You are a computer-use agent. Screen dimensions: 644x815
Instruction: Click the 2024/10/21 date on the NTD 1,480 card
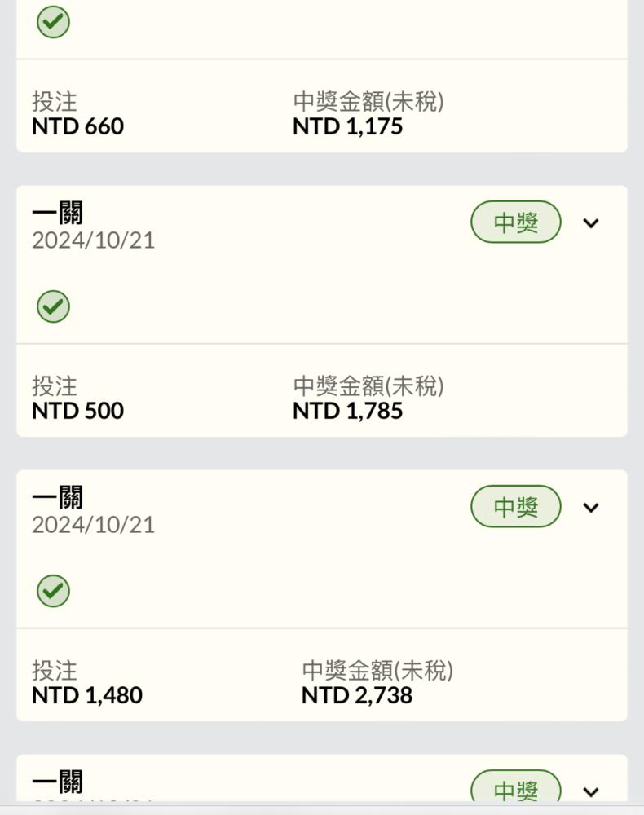coord(94,525)
